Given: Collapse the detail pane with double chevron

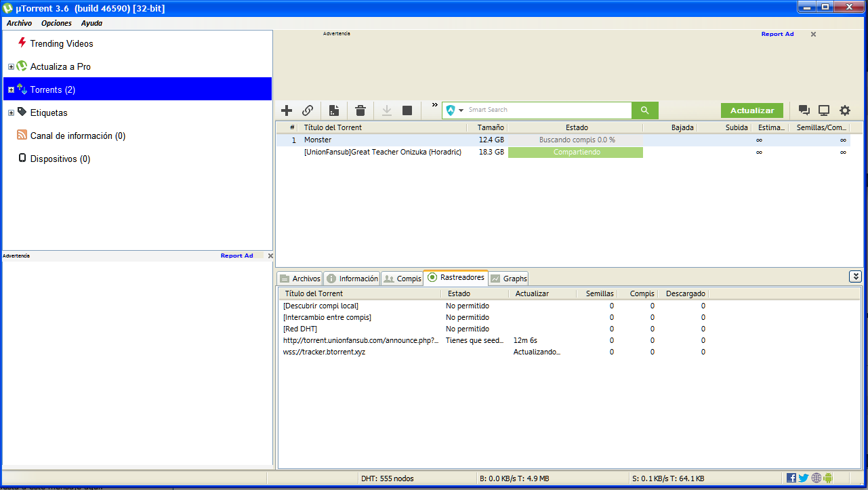Looking at the screenshot, I should [856, 276].
